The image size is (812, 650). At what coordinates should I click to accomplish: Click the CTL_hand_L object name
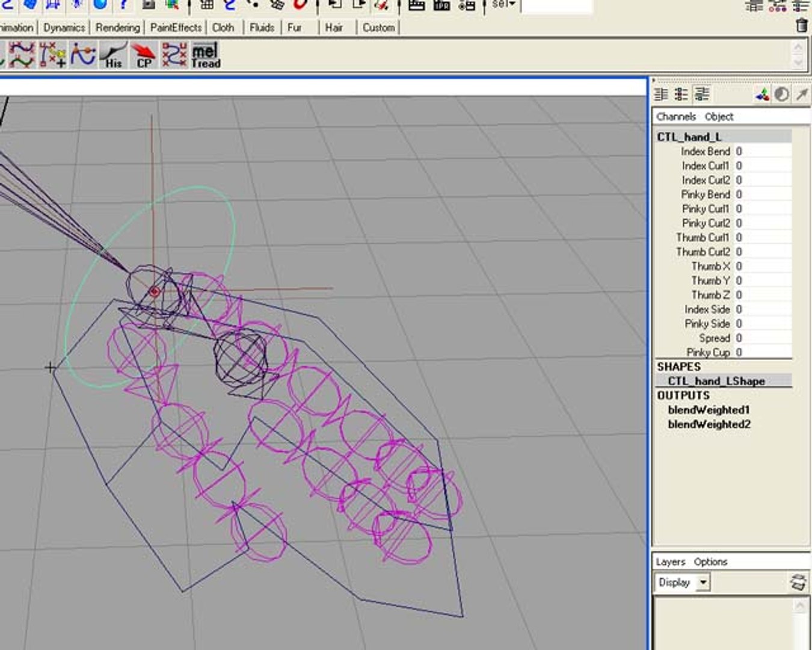pos(689,137)
